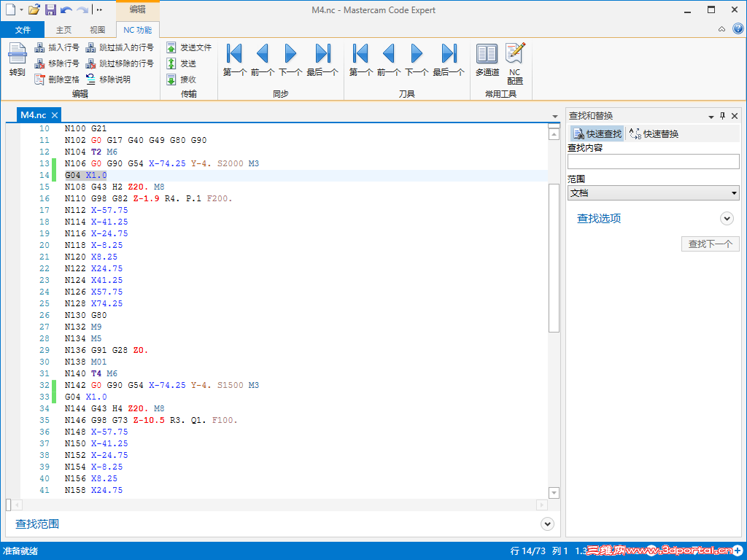This screenshot has width=747, height=560.
Task: Switch to the 主页 tab
Action: click(64, 29)
